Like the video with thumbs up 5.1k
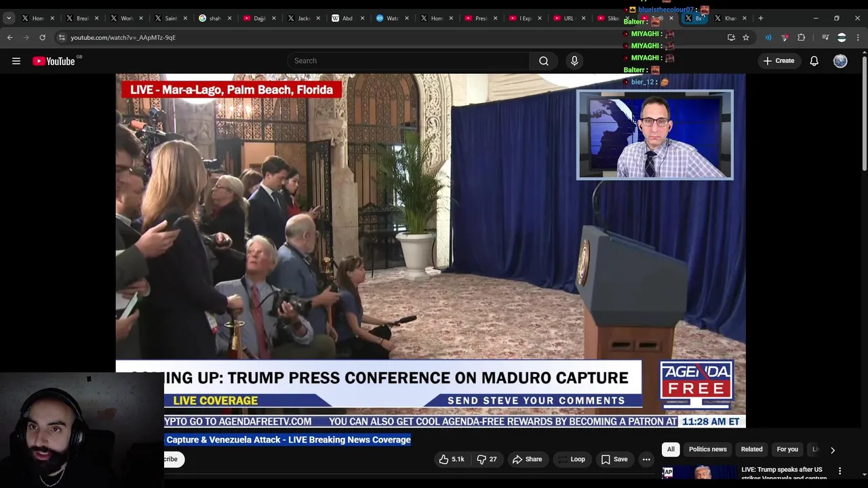Screen dimensions: 868x488 pyautogui.click(x=452, y=459)
